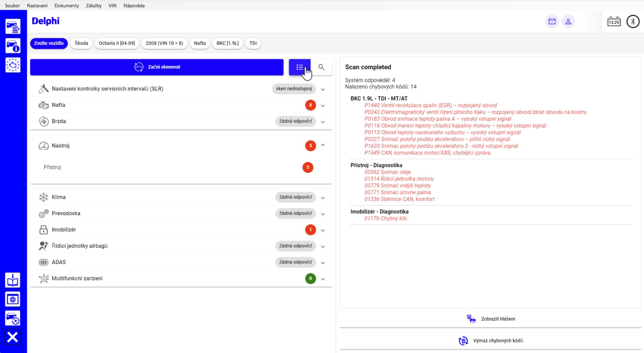Open the user account icon
This screenshot has width=644, height=353.
tap(568, 22)
